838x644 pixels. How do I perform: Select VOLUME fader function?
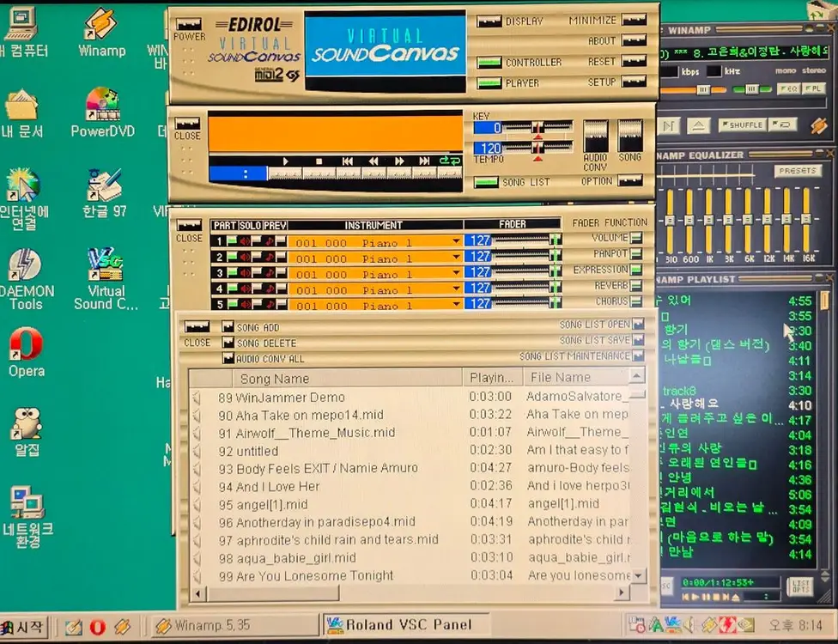click(636, 237)
